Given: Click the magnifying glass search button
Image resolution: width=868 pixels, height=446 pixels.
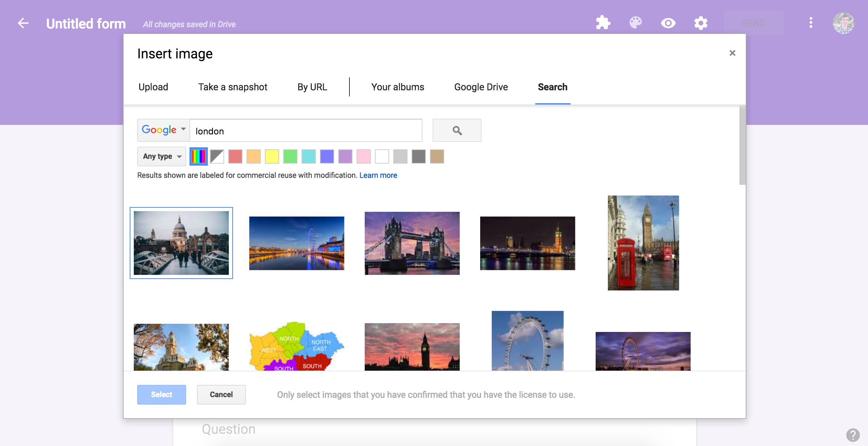Looking at the screenshot, I should [x=457, y=130].
